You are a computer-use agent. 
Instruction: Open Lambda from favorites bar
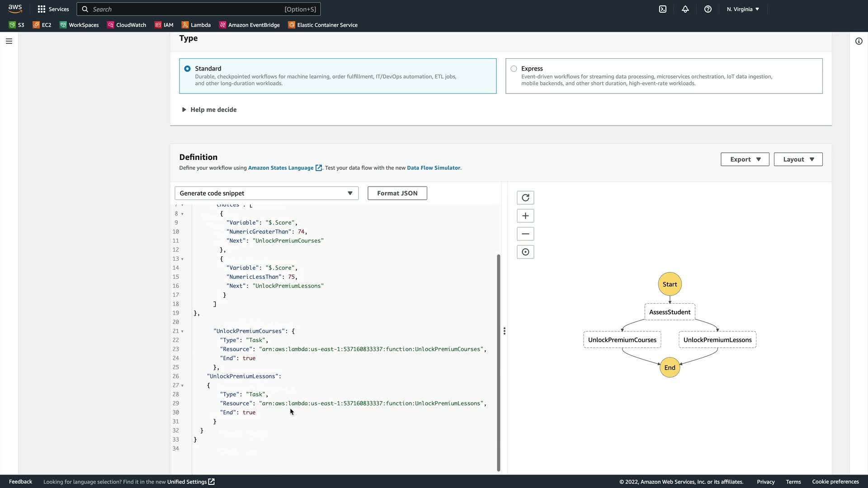(196, 25)
